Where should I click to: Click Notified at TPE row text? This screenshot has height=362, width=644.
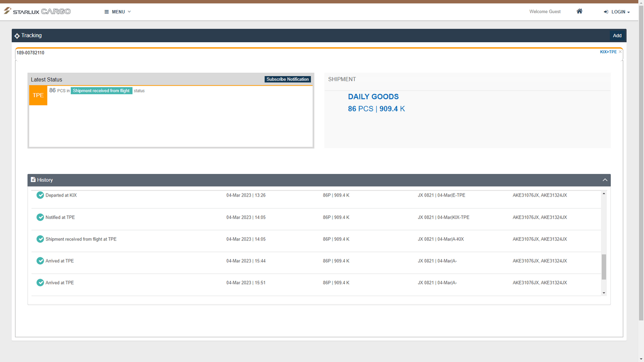[60, 217]
